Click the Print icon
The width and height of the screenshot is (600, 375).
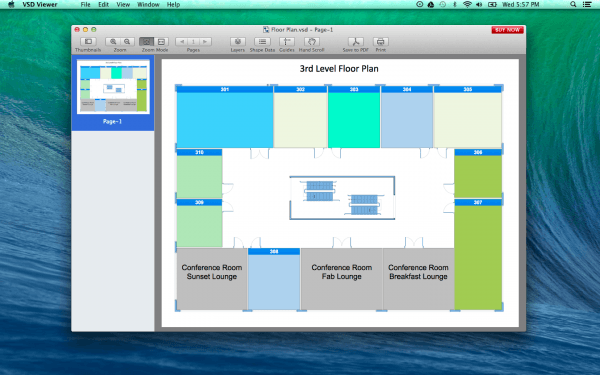tap(380, 42)
